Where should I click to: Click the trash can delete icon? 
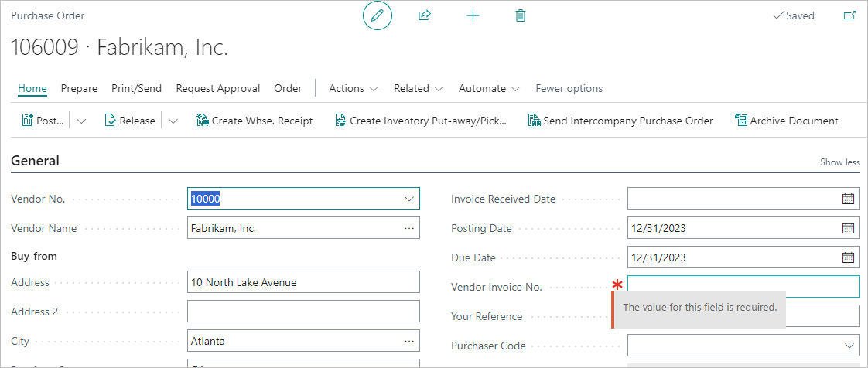click(x=521, y=15)
